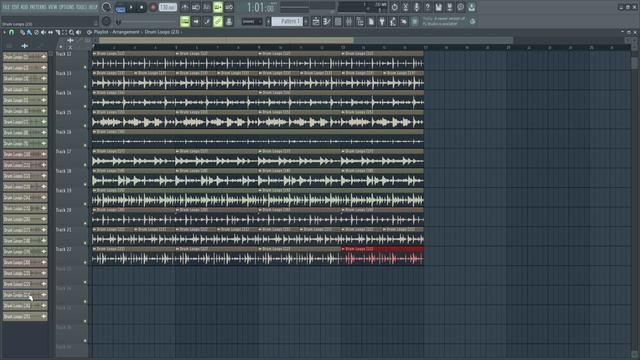Toggle the step editing mode icon

207,21
